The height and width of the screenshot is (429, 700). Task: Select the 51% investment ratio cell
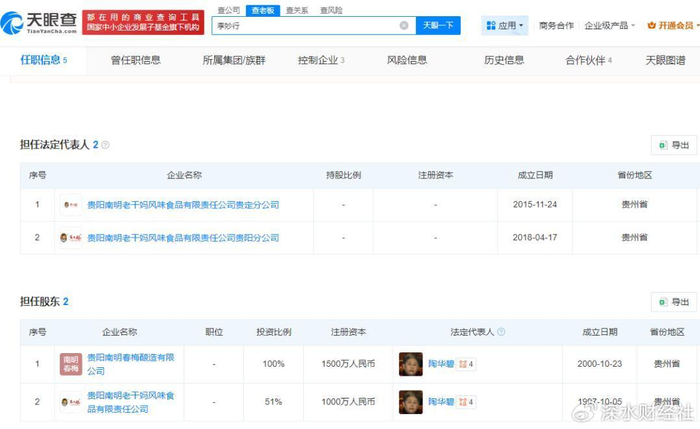[273, 402]
